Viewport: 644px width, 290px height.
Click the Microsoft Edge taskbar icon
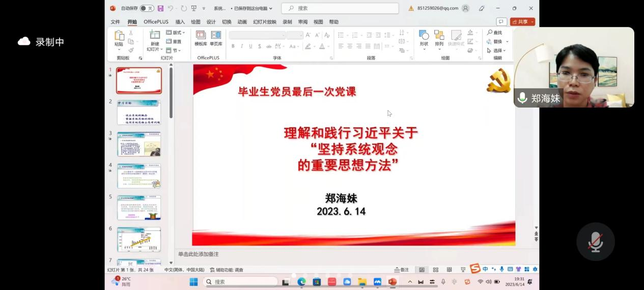point(301,282)
